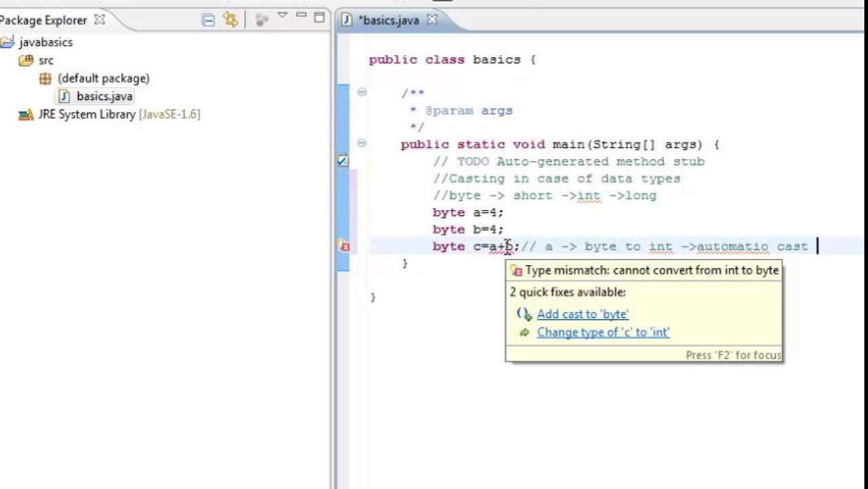Click the Add cast quick fix icon
Viewport: 868px width, 489px height.
[524, 314]
